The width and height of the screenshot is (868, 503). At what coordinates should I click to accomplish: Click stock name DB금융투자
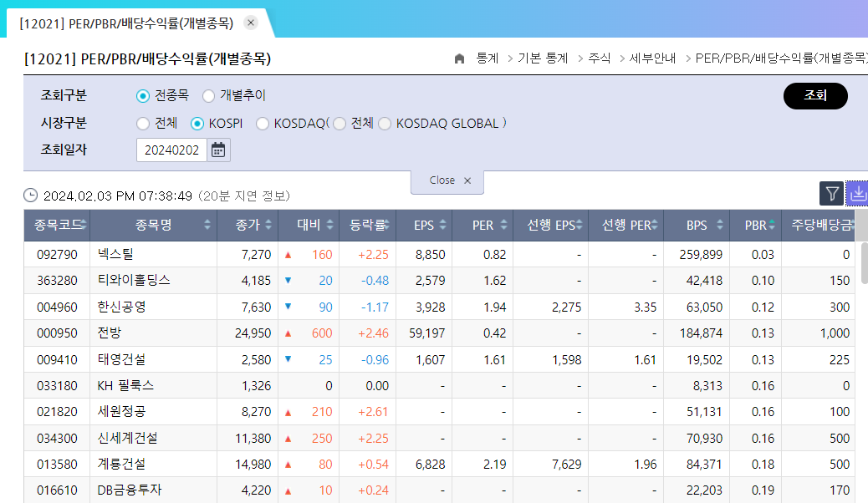(x=130, y=490)
